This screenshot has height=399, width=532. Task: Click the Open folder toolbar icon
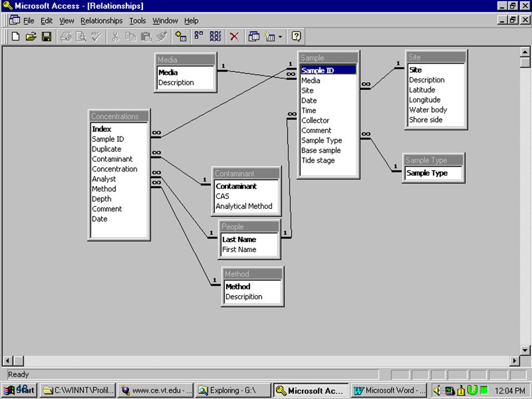click(x=31, y=37)
